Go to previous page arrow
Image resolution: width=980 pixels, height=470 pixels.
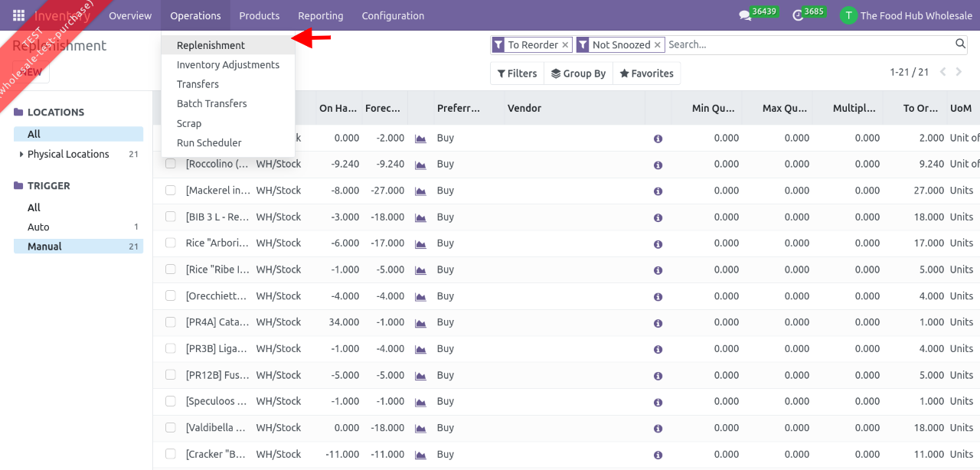coord(943,72)
